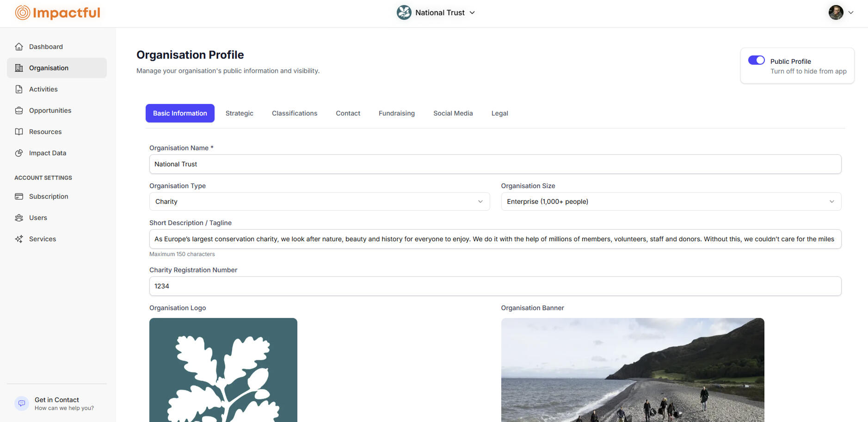The width and height of the screenshot is (868, 422).
Task: Select the Organisation building icon in sidebar
Action: [x=19, y=67]
